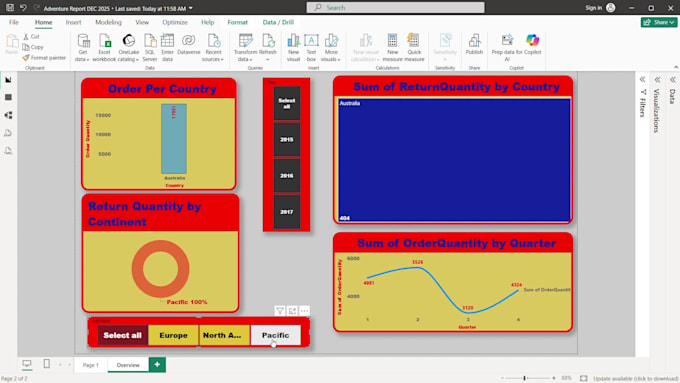Viewport: 680px width, 383px height.
Task: Toggle the 2015 year slicer
Action: [287, 140]
